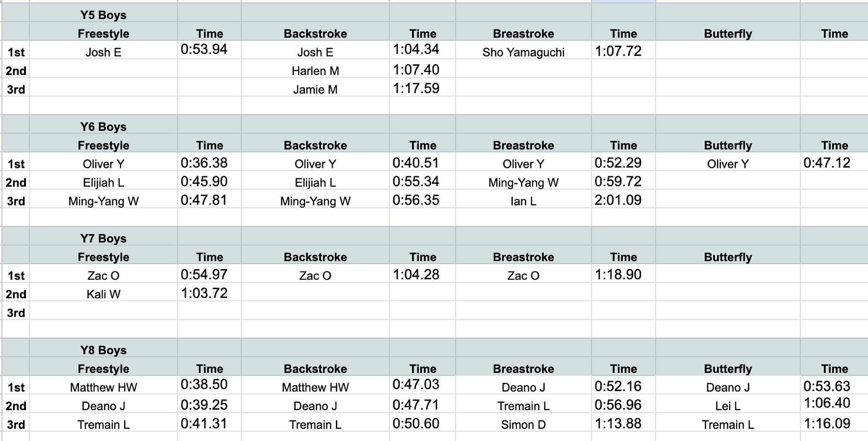Select the "Y5 Boys" heading cell
The image size is (868, 441).
[103, 15]
